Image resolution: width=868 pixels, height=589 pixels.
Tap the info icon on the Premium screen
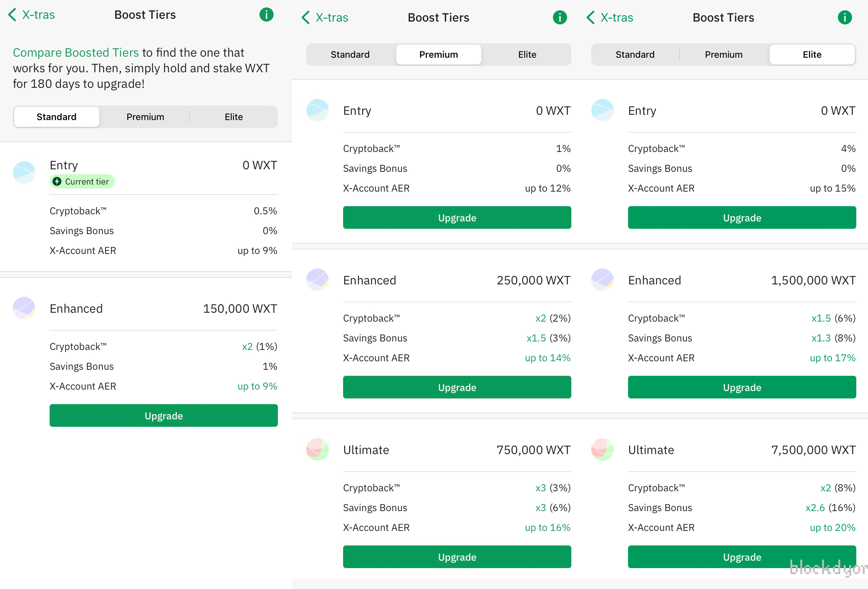[559, 17]
